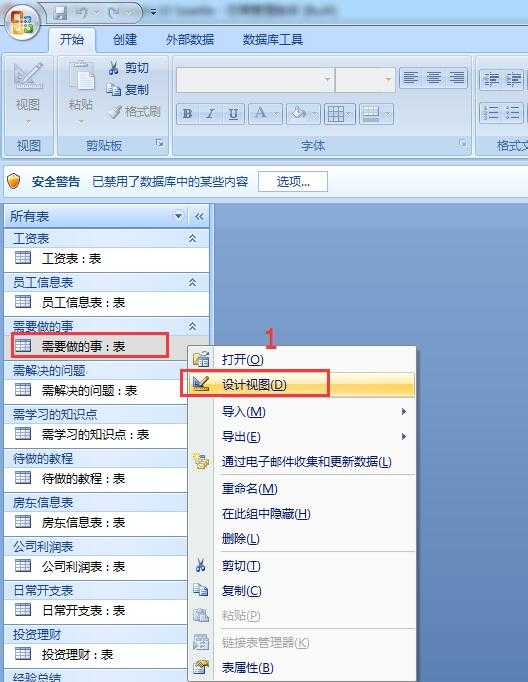This screenshot has height=682, width=528.
Task: Open the font name combo box
Action: point(255,80)
